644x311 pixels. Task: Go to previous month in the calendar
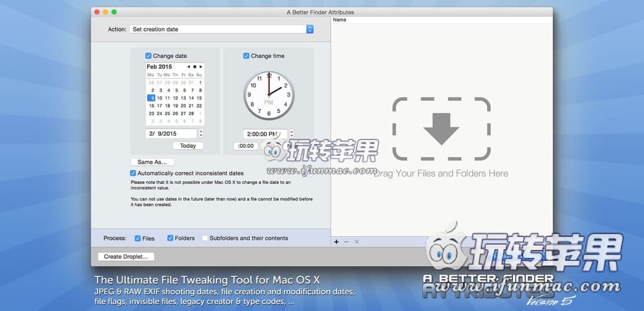[188, 67]
